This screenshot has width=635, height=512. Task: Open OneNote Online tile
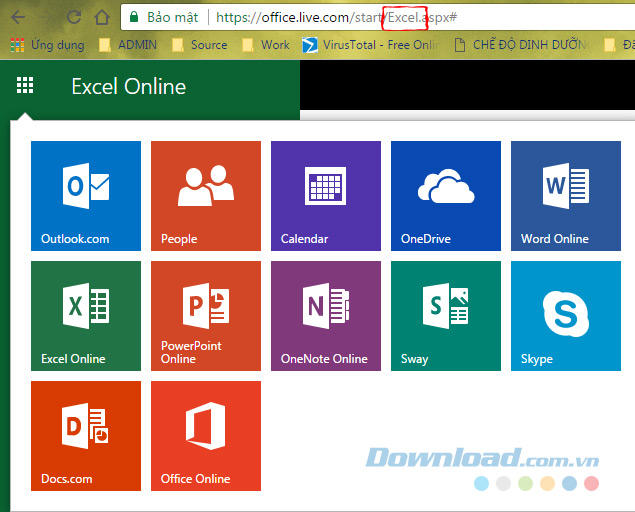click(325, 315)
